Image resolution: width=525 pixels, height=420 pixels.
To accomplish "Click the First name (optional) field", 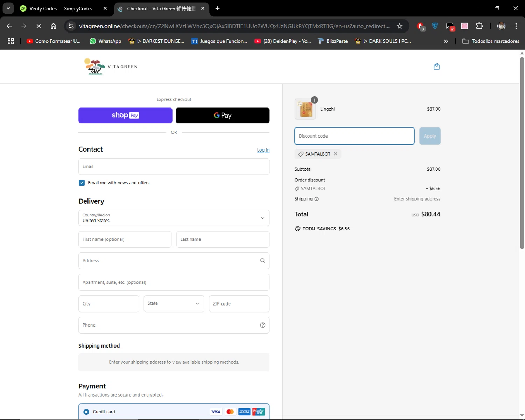I will click(x=125, y=239).
